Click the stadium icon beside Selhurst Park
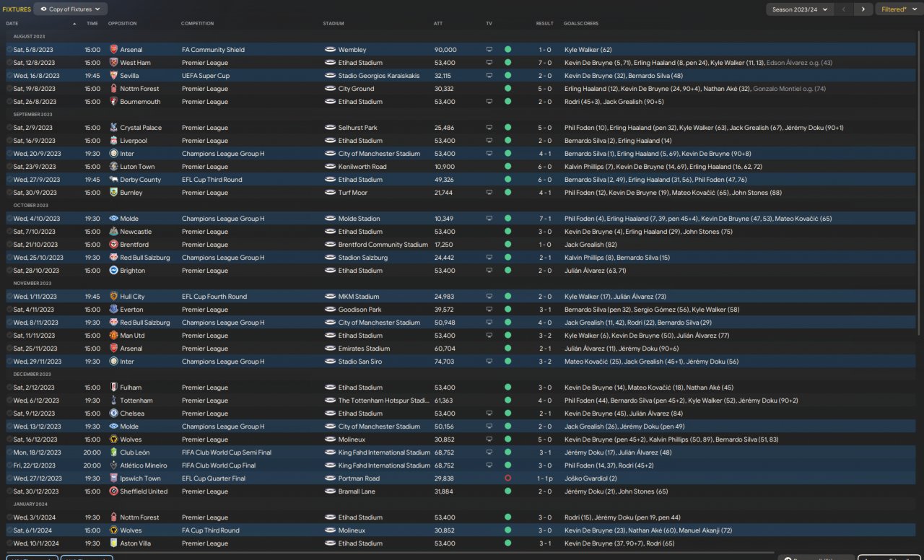This screenshot has width=924, height=560. coord(330,128)
